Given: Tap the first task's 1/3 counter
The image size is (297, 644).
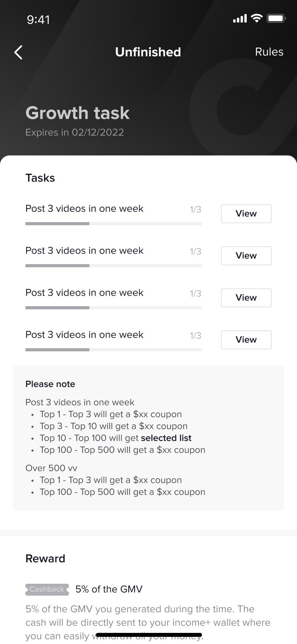Looking at the screenshot, I should coord(195,209).
